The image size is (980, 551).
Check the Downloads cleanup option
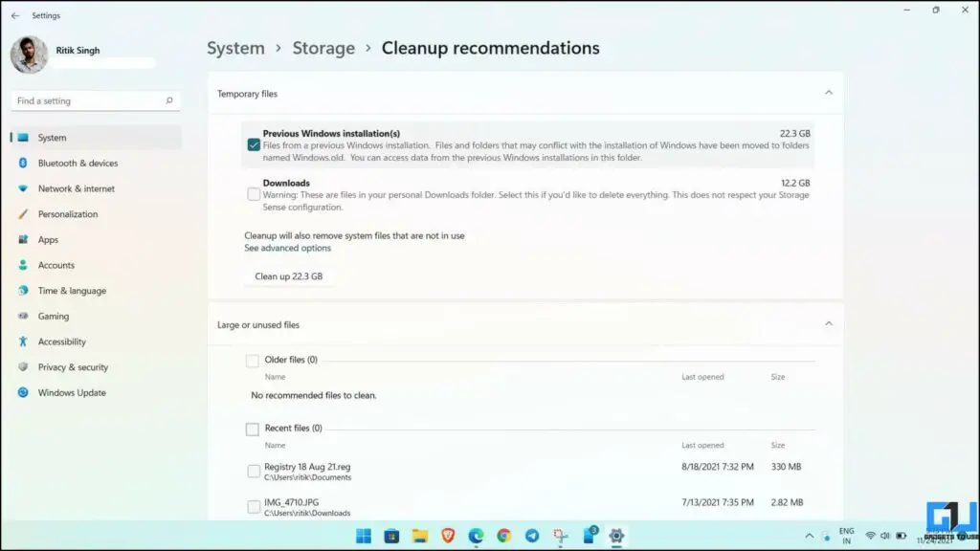point(254,193)
